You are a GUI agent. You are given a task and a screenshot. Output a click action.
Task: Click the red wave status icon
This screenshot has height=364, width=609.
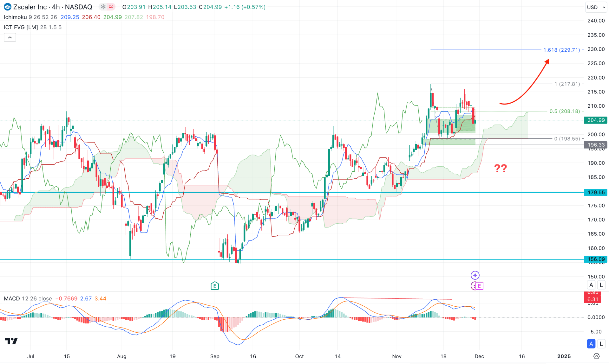tap(111, 7)
